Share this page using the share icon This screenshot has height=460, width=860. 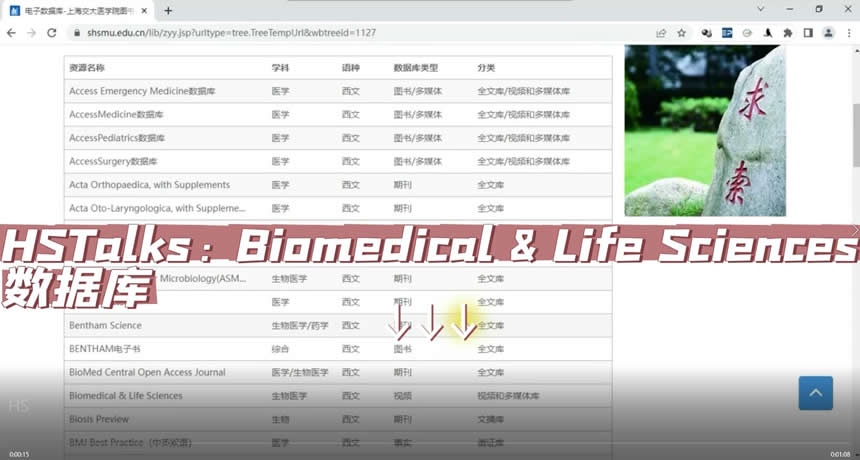[661, 33]
